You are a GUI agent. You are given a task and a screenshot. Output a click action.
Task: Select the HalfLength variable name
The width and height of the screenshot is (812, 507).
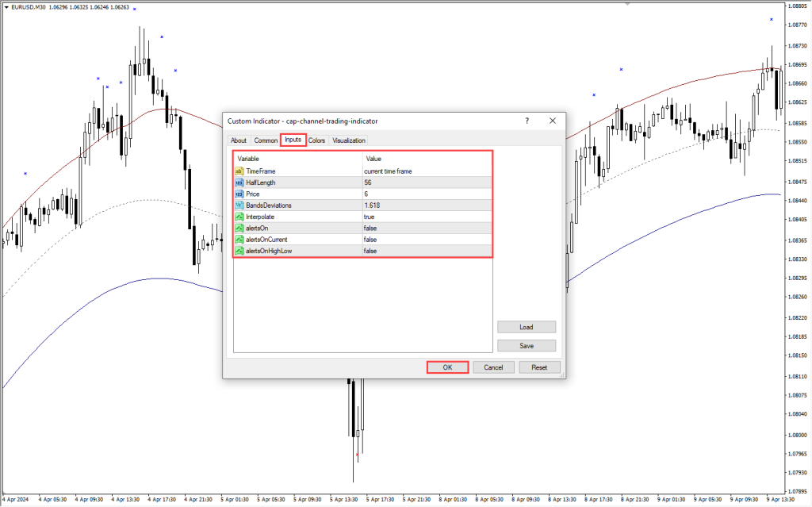(x=260, y=182)
